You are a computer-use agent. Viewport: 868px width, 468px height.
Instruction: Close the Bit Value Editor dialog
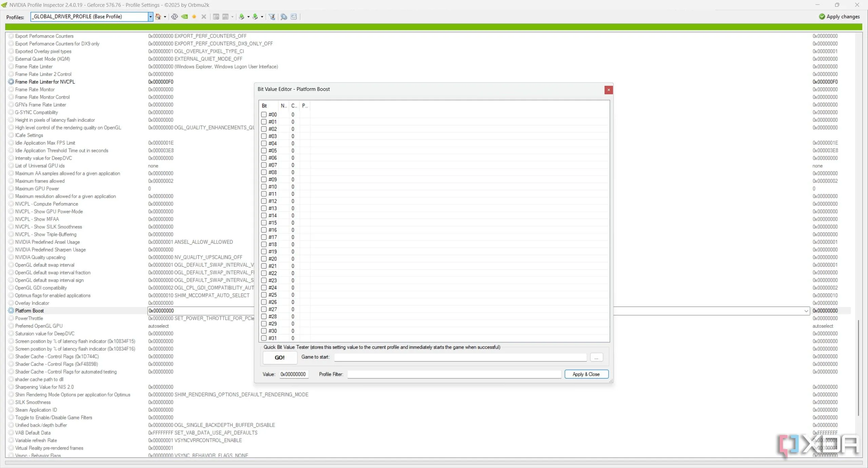609,90
